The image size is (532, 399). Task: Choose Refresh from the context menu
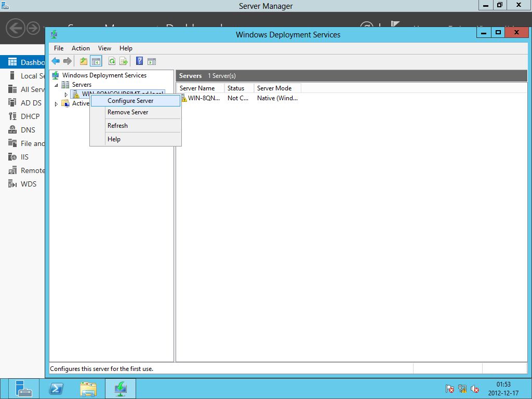click(136, 126)
